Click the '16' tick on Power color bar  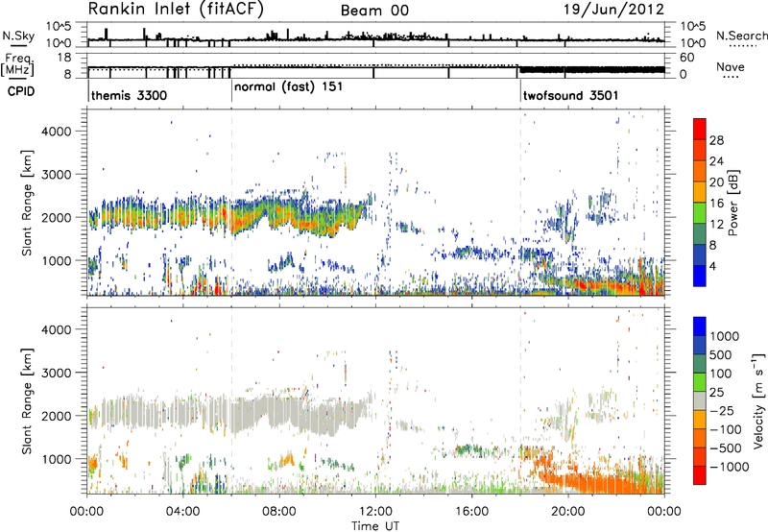(716, 204)
